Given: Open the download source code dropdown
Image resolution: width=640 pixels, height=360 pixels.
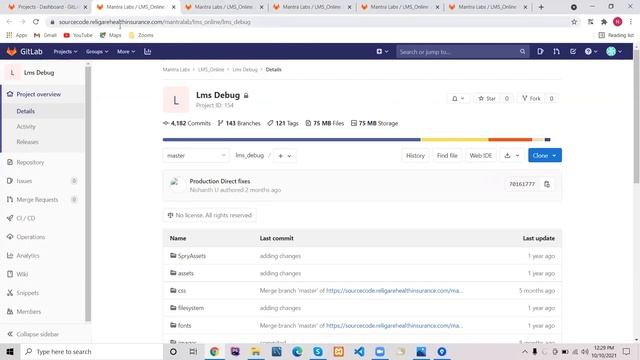Looking at the screenshot, I should (512, 156).
